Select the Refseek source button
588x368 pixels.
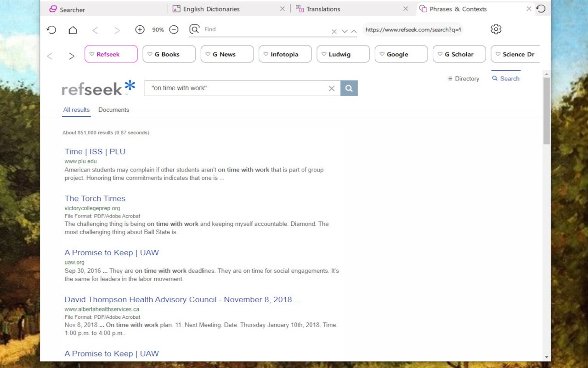tap(111, 54)
